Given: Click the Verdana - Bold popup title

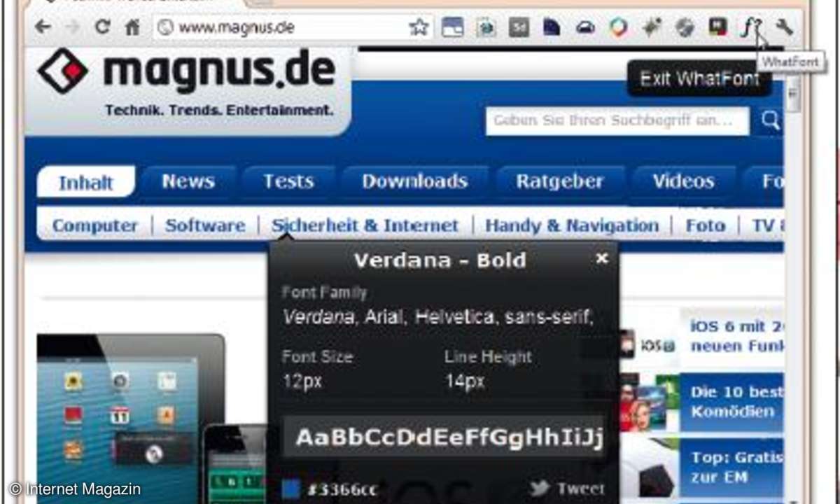Looking at the screenshot, I should [440, 260].
